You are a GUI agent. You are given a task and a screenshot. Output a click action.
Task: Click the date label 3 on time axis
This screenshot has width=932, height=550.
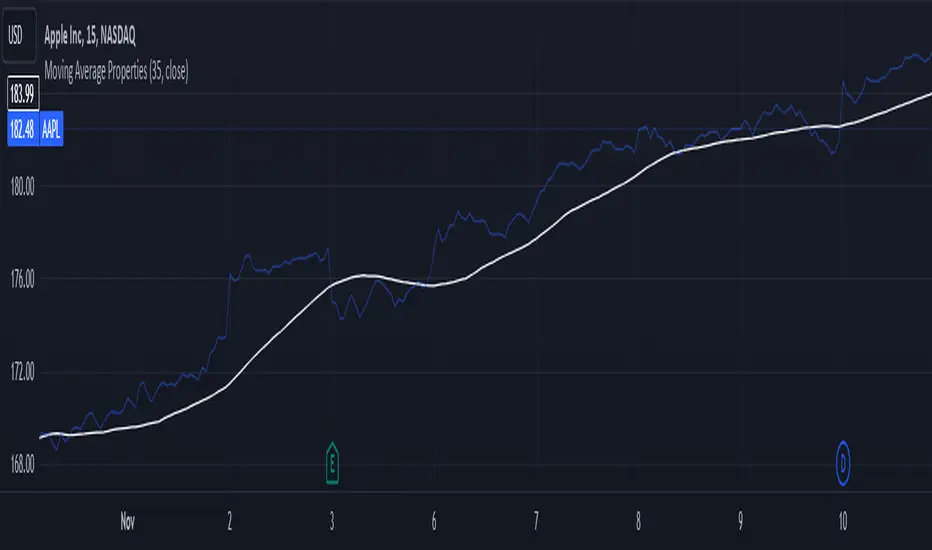pyautogui.click(x=332, y=521)
